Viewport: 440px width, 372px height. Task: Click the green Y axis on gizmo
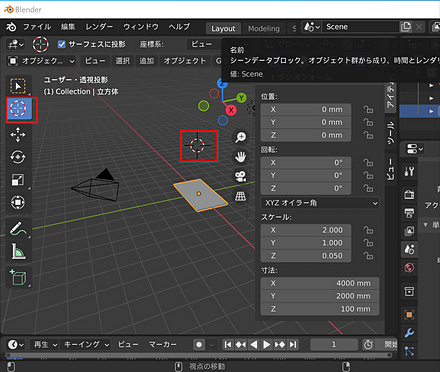pyautogui.click(x=241, y=98)
